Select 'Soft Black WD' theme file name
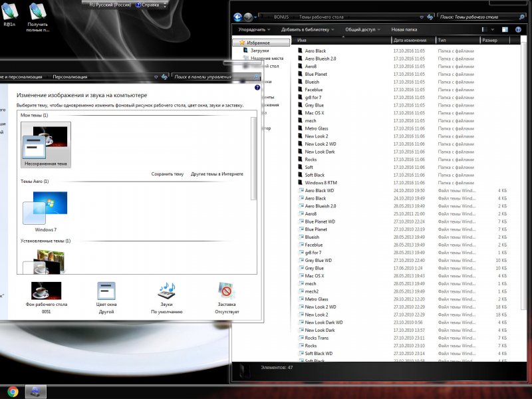 tap(319, 353)
